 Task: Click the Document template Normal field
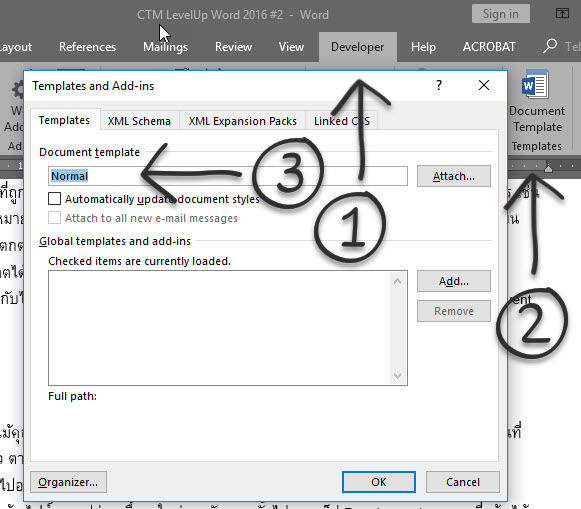228,176
